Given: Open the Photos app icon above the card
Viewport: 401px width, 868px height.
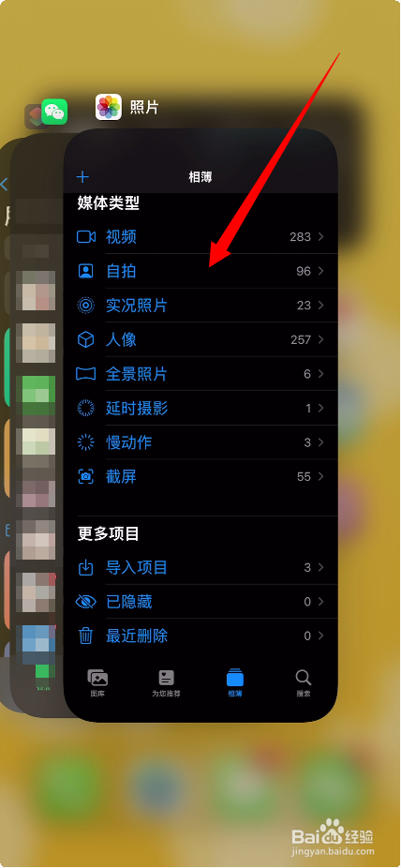Looking at the screenshot, I should click(x=109, y=107).
